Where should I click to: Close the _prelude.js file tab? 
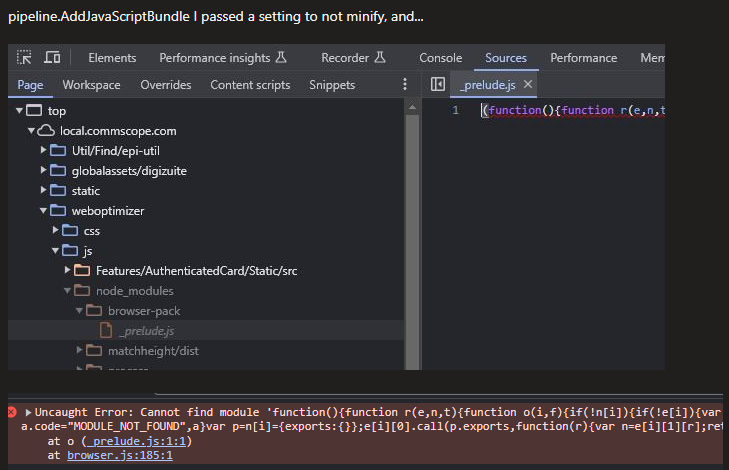(x=528, y=85)
